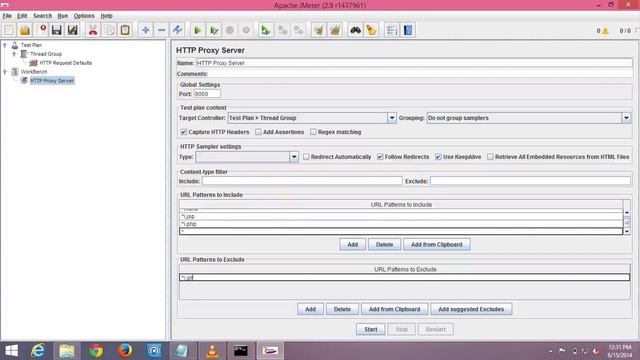640x360 pixels.
Task: Click the Port input field
Action: point(207,94)
